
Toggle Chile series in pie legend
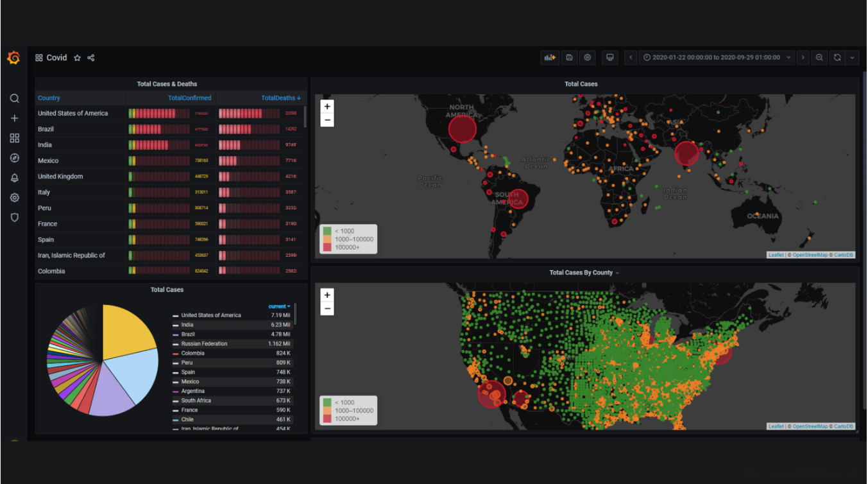click(x=187, y=420)
